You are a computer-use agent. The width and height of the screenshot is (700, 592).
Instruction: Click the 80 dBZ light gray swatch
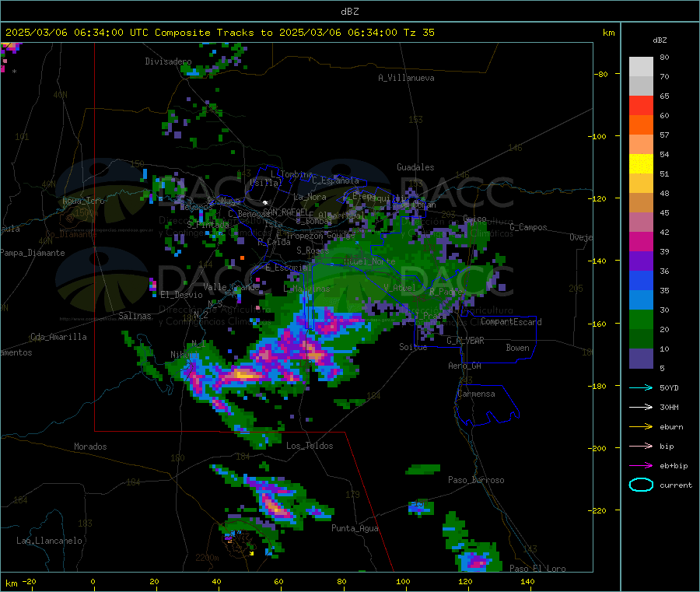pos(641,67)
